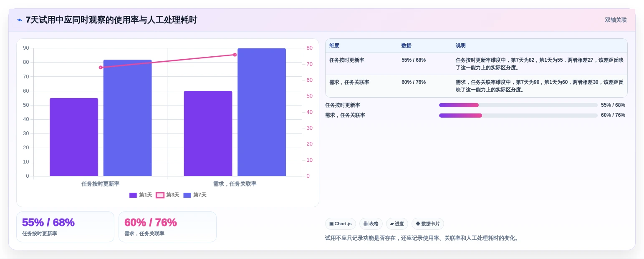644x259 pixels.
Task: Click the pink line point above 任务按时更新率
Action: [x=101, y=67]
